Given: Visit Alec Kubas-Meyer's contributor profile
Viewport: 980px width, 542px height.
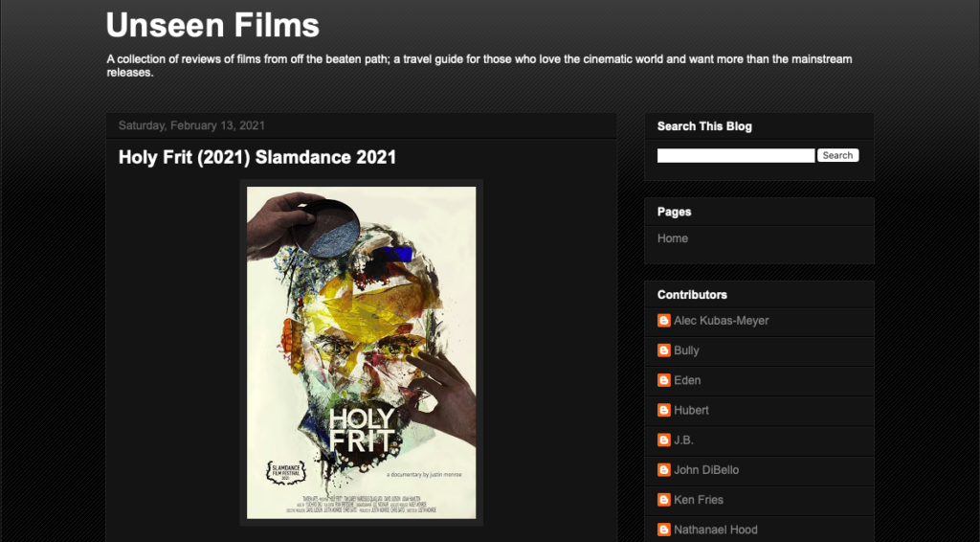Looking at the screenshot, I should pos(722,321).
